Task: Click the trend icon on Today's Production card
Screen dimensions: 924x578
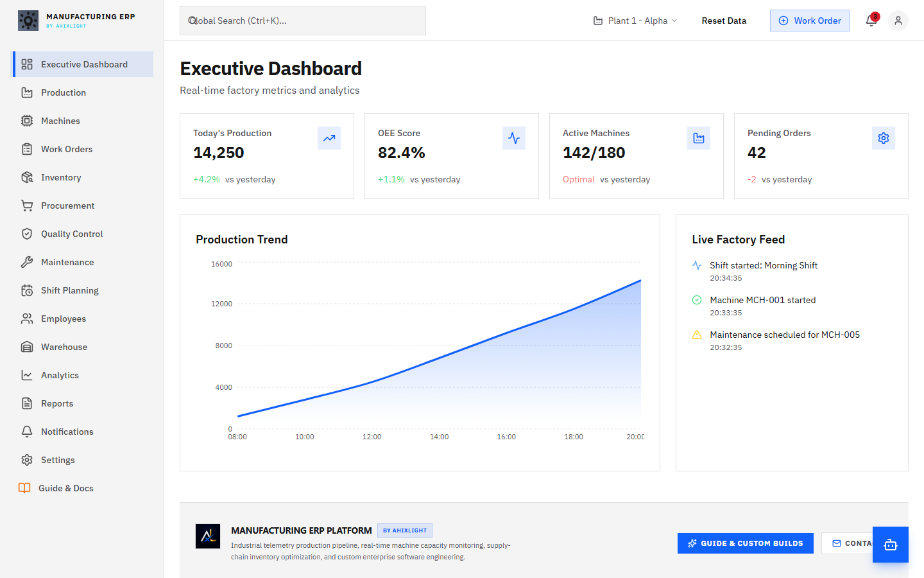Action: [329, 138]
